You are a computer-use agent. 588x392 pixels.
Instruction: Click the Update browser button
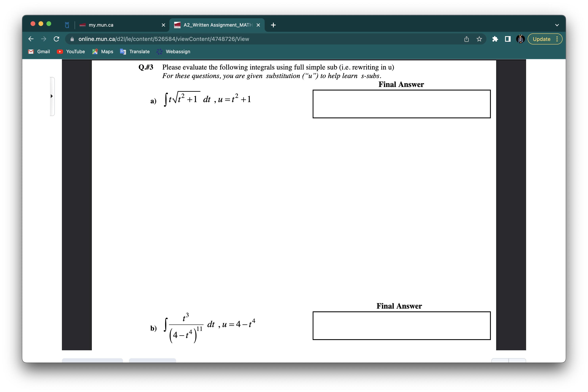coord(541,39)
